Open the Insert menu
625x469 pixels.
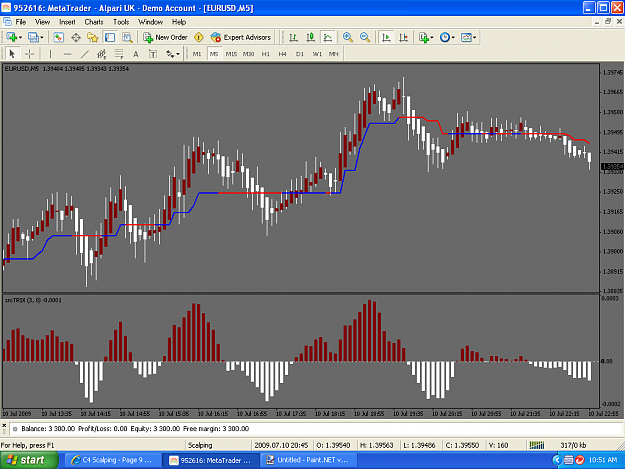(67, 22)
